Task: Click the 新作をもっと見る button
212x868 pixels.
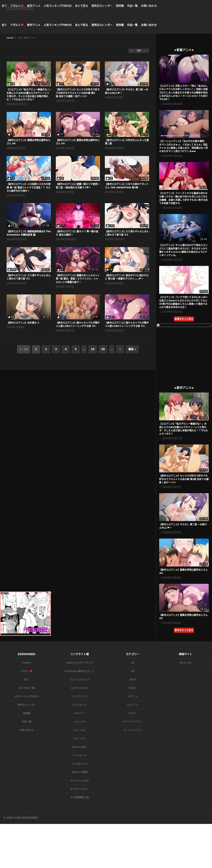Action: [x=184, y=630]
